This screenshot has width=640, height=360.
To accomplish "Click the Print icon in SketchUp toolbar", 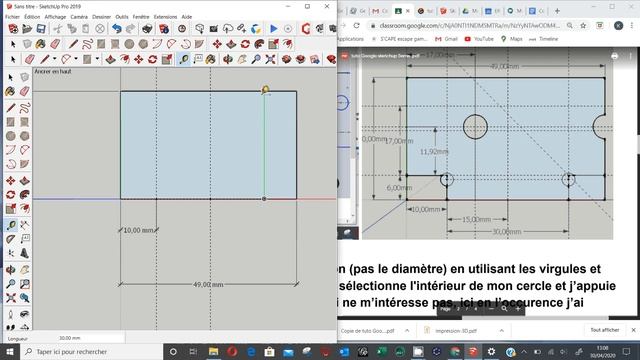I will 147,29.
